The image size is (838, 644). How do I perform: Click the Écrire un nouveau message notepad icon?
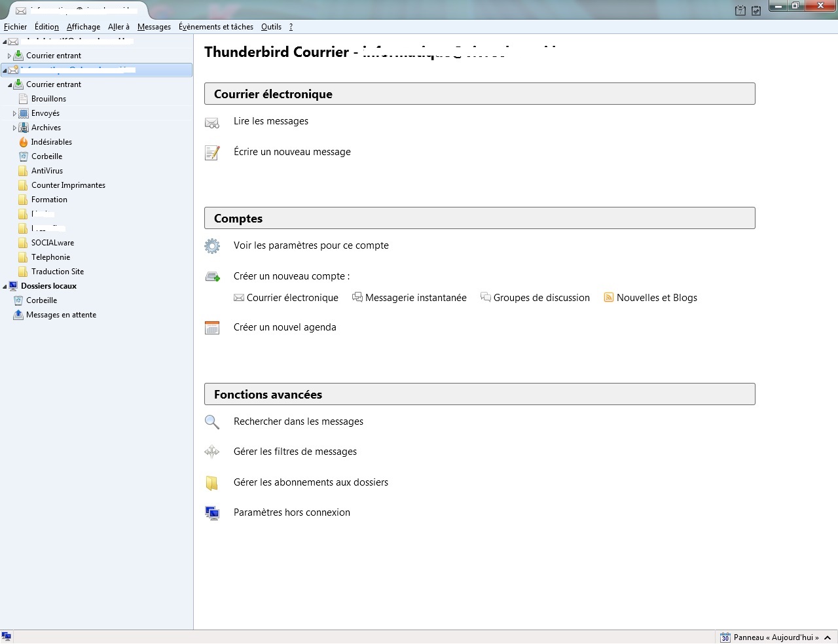(212, 152)
